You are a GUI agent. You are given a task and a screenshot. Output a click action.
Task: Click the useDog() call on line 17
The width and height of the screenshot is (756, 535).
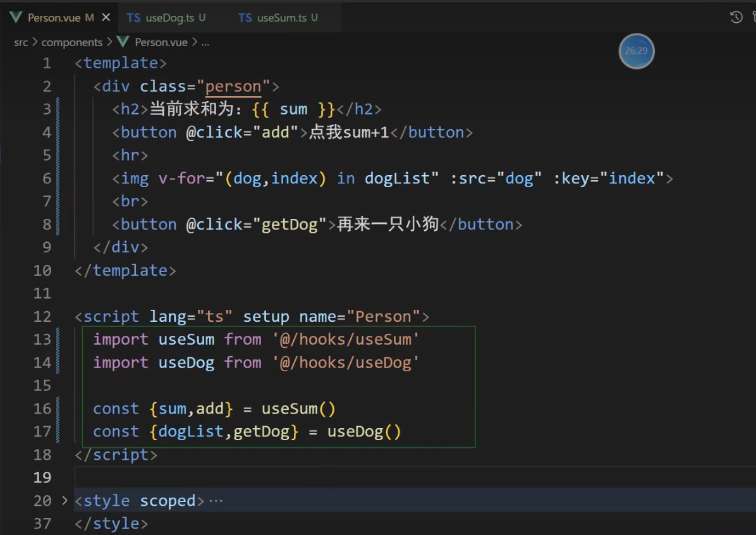click(364, 432)
